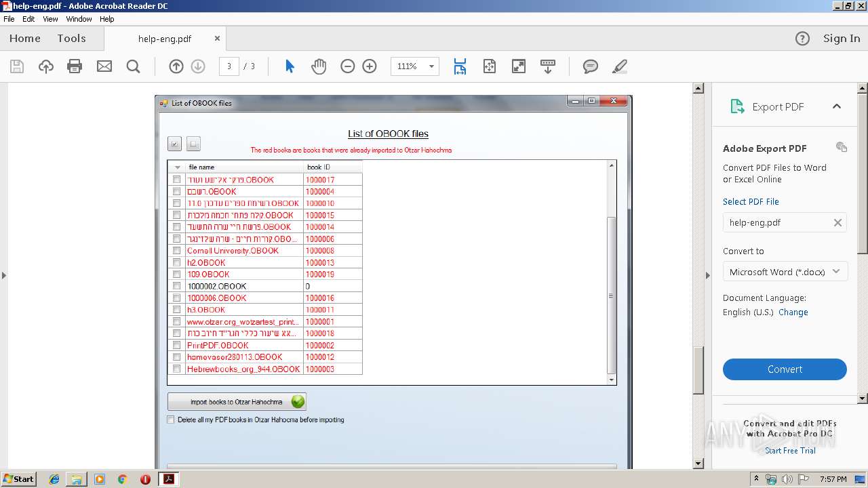Viewport: 868px width, 488px height.
Task: Open the Edit menu
Action: click(x=28, y=19)
